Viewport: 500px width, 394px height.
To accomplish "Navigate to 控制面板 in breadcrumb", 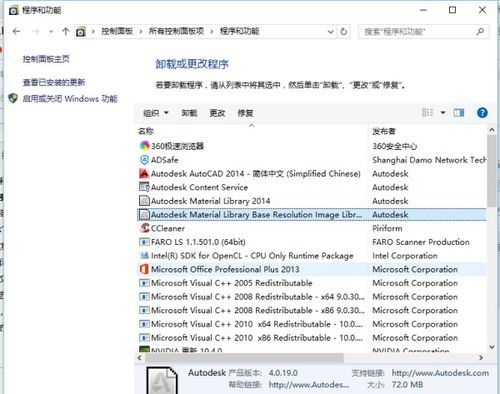I will [x=117, y=31].
